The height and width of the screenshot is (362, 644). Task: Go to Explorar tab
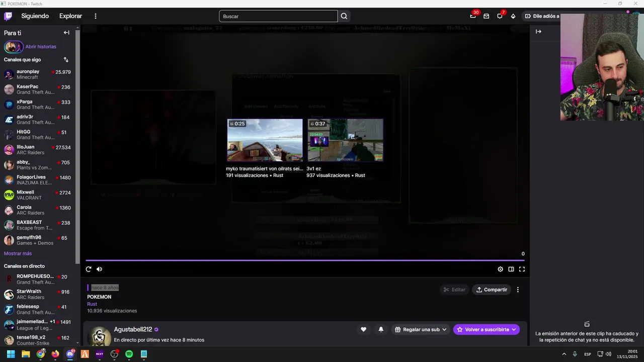70,16
